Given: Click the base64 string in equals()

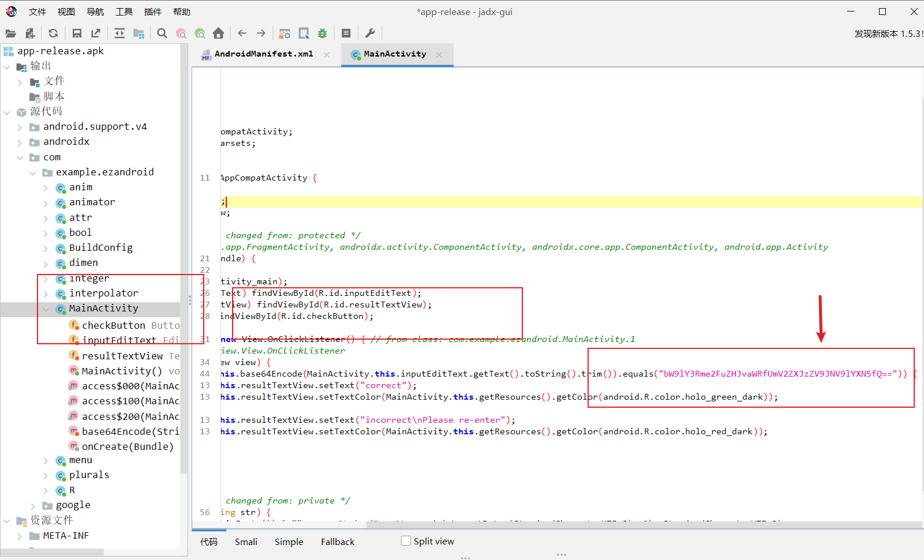Looking at the screenshot, I should coord(777,374).
